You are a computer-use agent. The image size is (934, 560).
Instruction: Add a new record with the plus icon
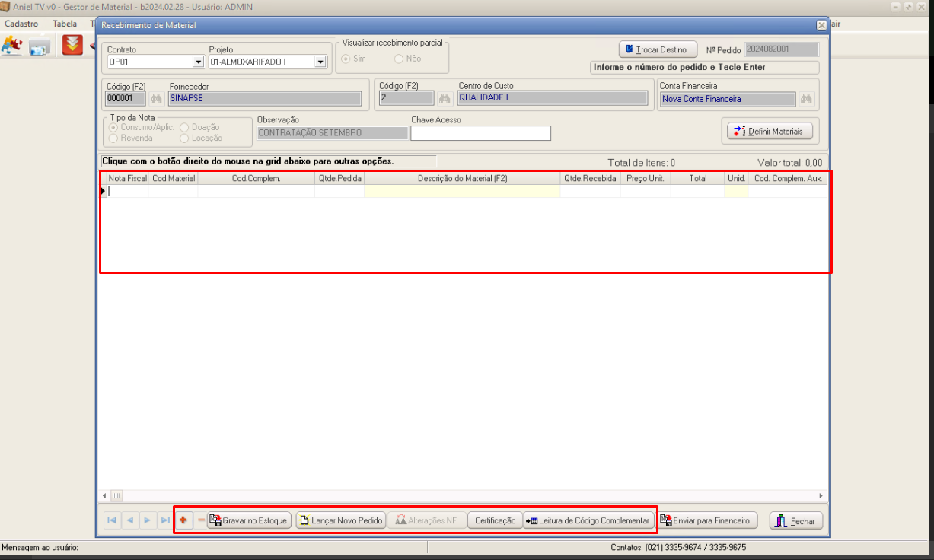pyautogui.click(x=183, y=520)
